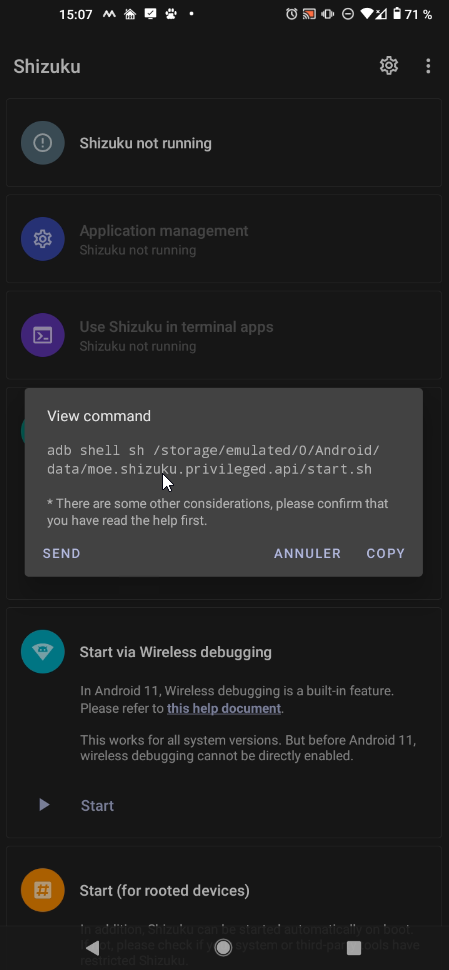Image resolution: width=449 pixels, height=970 pixels.
Task: Tap the terminal apps icon
Action: pos(43,335)
